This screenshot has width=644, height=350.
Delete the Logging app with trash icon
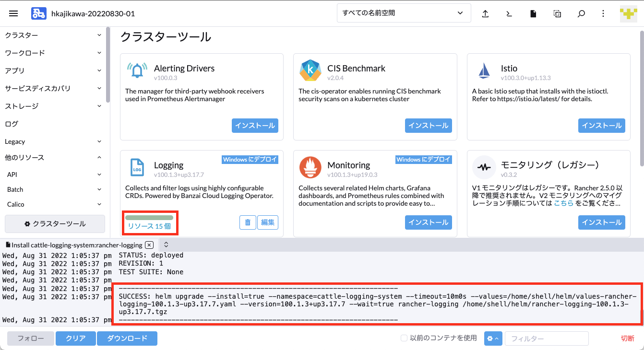tap(248, 222)
